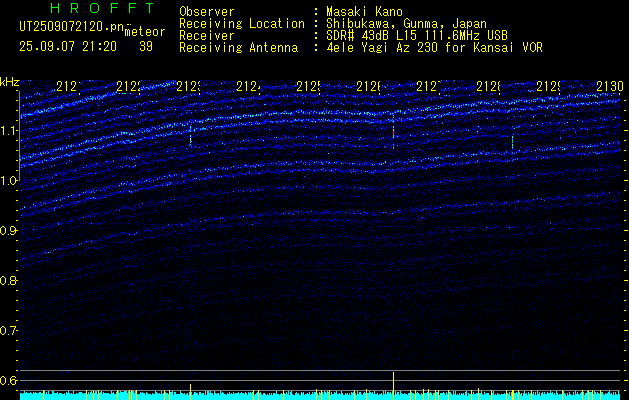The image size is (629, 400).
Task: Click the date stamp 25.09.07 21:20
Action: point(68,47)
